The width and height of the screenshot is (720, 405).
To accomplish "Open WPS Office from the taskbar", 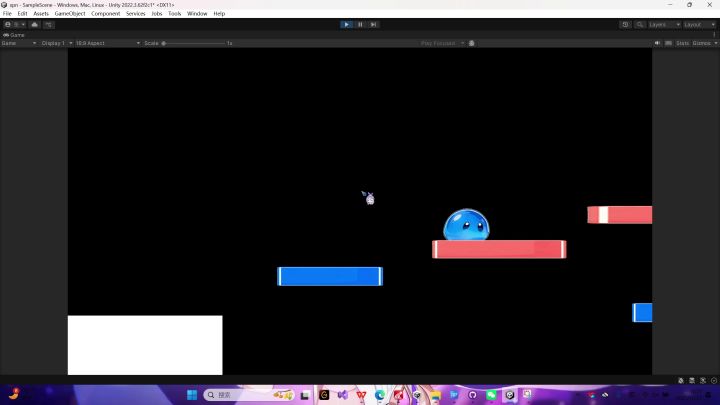I will [x=361, y=395].
